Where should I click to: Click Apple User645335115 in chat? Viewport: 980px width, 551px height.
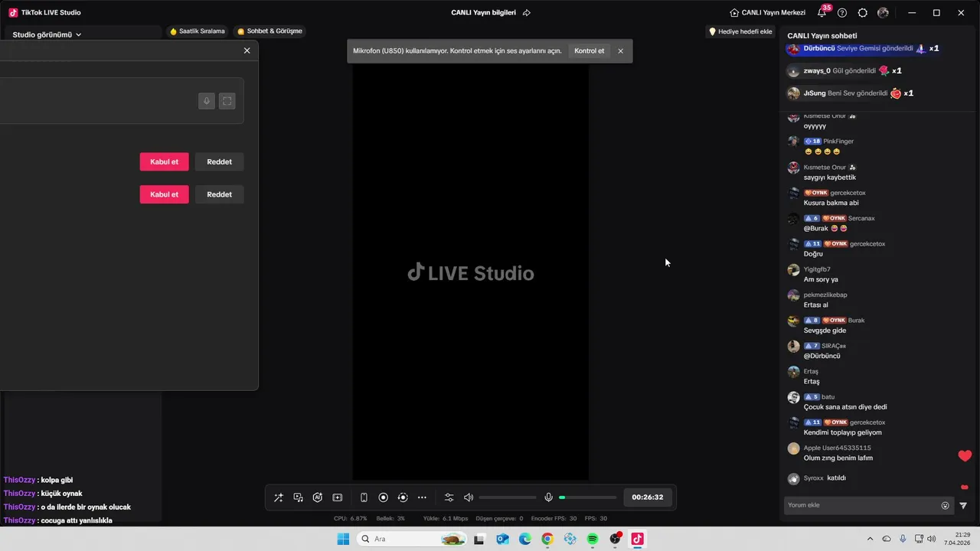click(x=837, y=448)
